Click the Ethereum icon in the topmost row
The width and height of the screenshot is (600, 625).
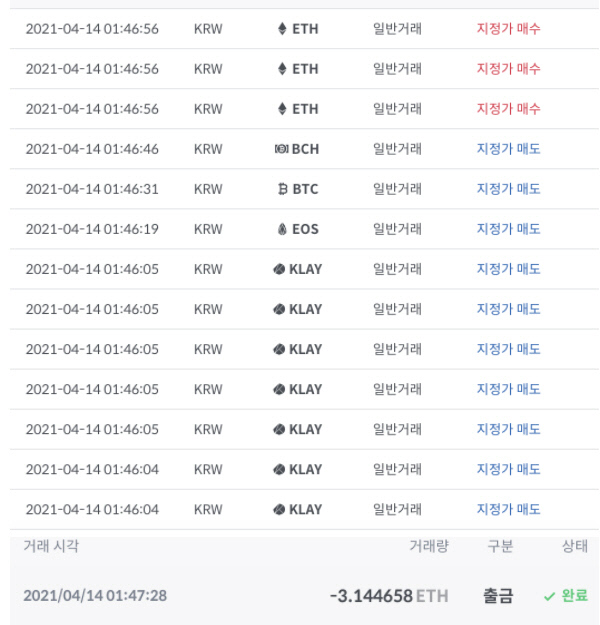tap(282, 29)
